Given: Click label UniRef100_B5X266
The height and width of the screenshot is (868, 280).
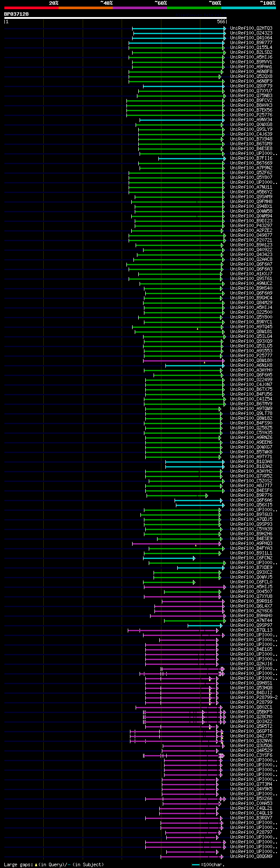Looking at the screenshot, I should (x=251, y=799).
